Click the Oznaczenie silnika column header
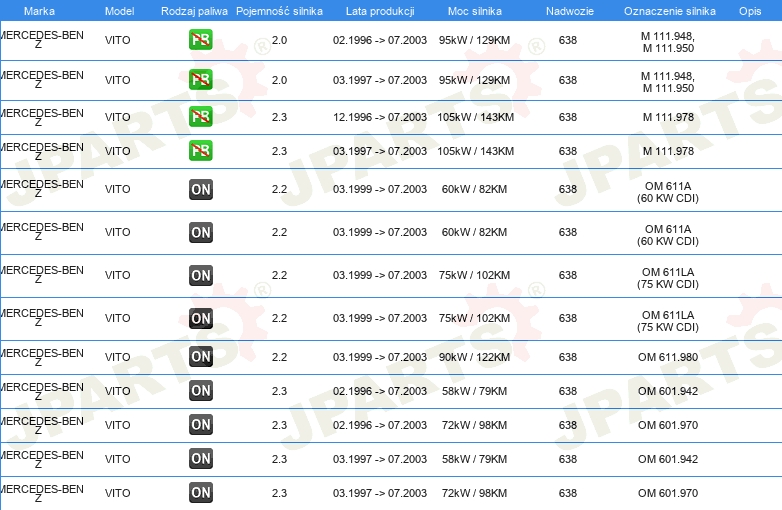782x510 pixels. click(x=669, y=11)
